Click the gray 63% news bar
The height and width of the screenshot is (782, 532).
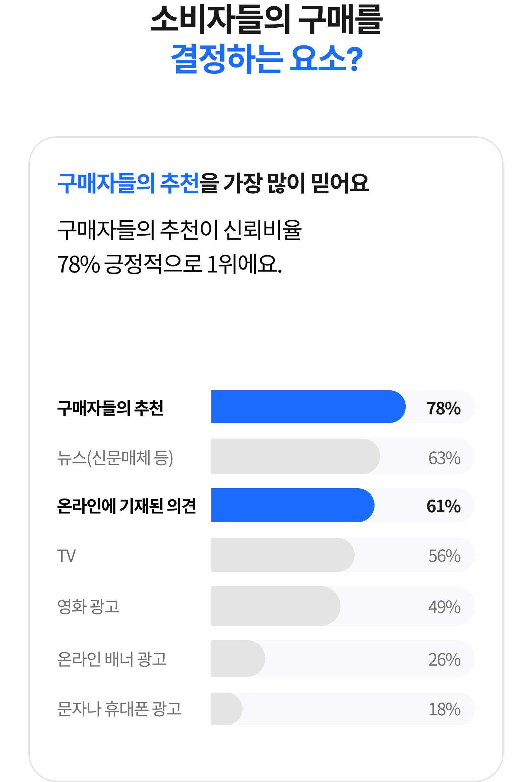click(x=295, y=456)
